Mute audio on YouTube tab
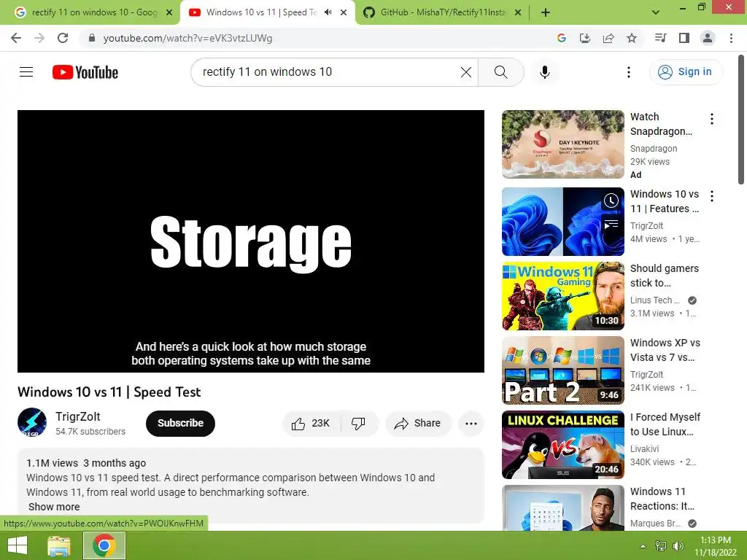The width and height of the screenshot is (747, 560). point(328,12)
